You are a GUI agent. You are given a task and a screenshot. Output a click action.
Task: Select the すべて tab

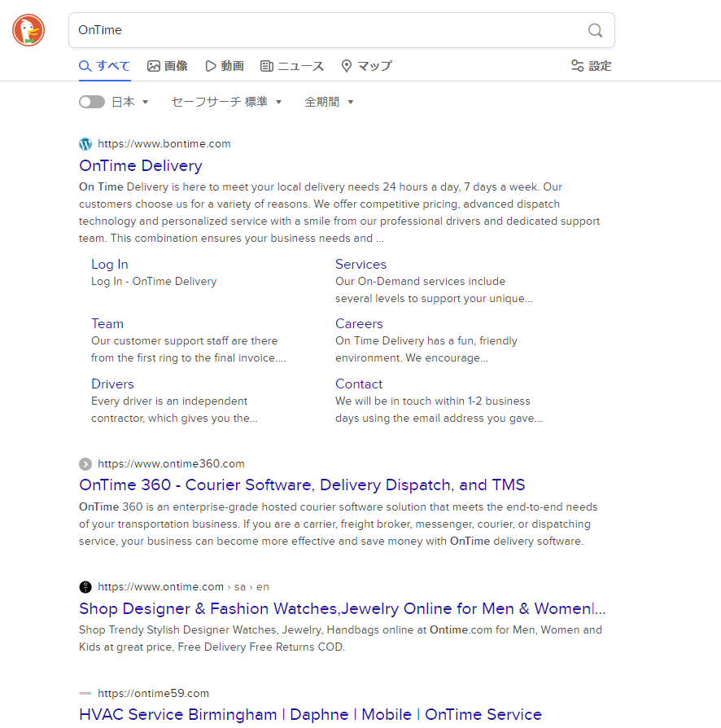pos(104,66)
